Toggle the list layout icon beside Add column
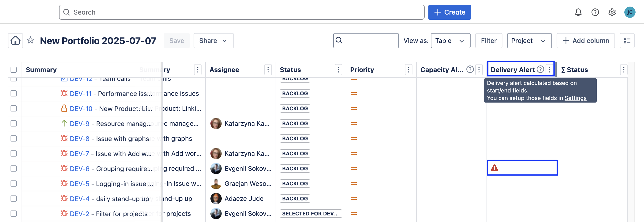Viewport: 644px width, 222px height. pyautogui.click(x=627, y=41)
